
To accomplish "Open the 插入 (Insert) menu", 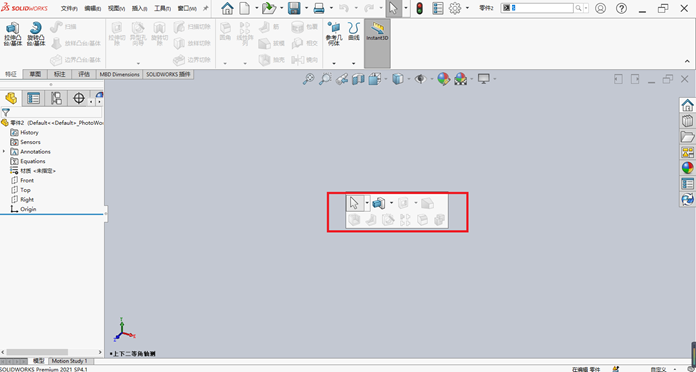I will (139, 8).
